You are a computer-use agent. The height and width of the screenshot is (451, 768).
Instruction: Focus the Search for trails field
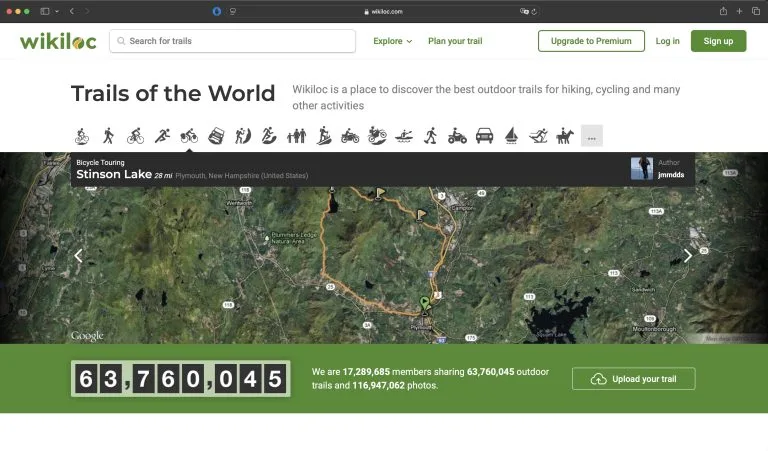233,41
